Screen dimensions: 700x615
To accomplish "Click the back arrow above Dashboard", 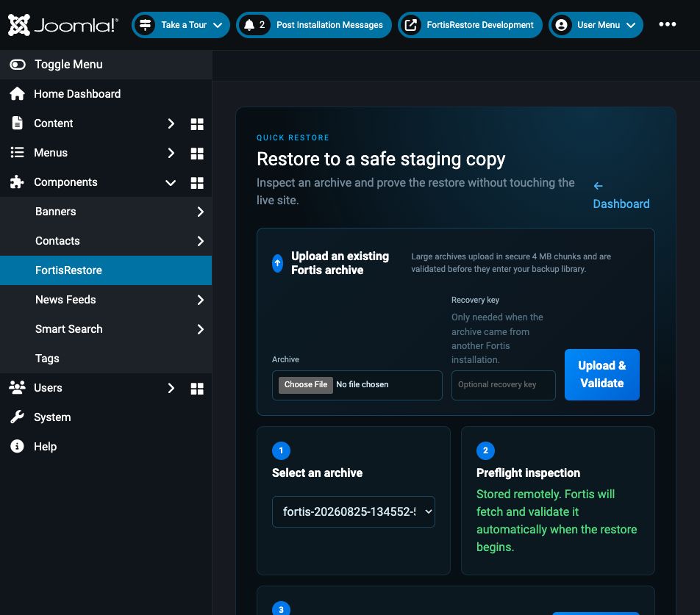I will pyautogui.click(x=599, y=186).
